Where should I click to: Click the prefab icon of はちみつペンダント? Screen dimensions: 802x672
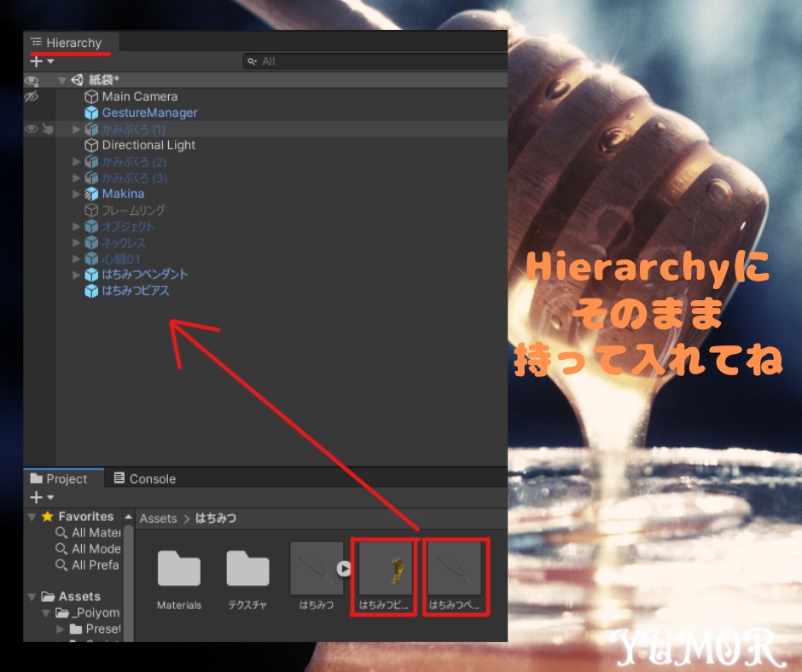(x=91, y=275)
